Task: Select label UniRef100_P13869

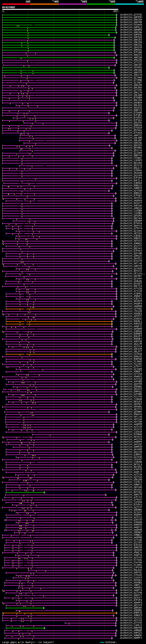Action: click(x=131, y=361)
